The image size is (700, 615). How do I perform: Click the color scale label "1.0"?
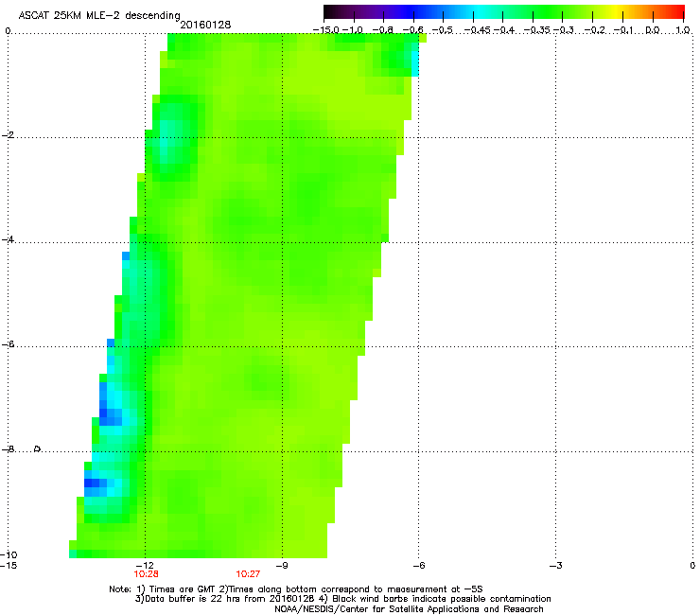(x=683, y=30)
